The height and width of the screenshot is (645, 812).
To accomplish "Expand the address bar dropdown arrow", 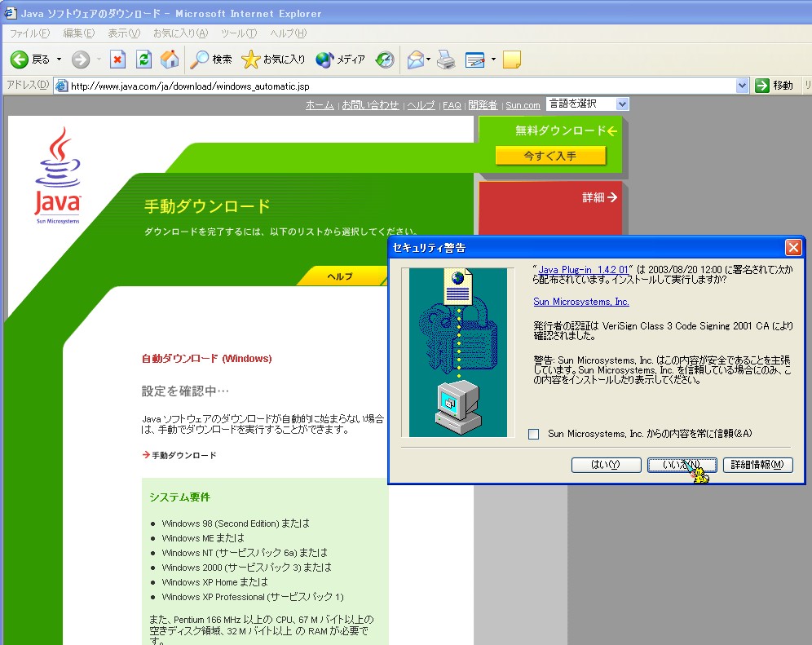I will tap(742, 86).
